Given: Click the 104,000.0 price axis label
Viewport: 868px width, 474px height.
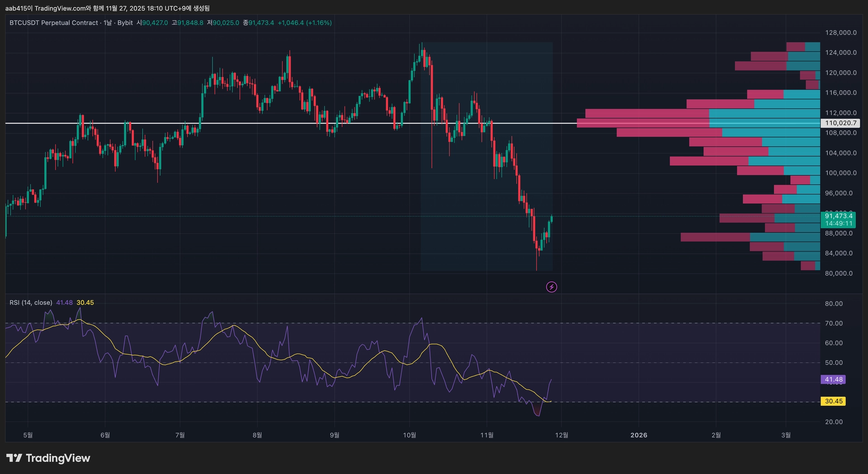Looking at the screenshot, I should pos(841,153).
